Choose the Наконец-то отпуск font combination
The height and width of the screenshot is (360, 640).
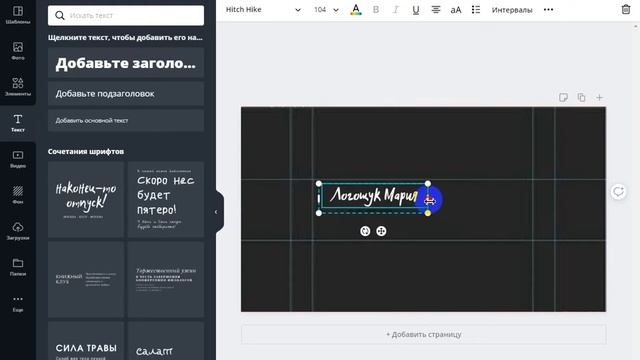pos(86,199)
